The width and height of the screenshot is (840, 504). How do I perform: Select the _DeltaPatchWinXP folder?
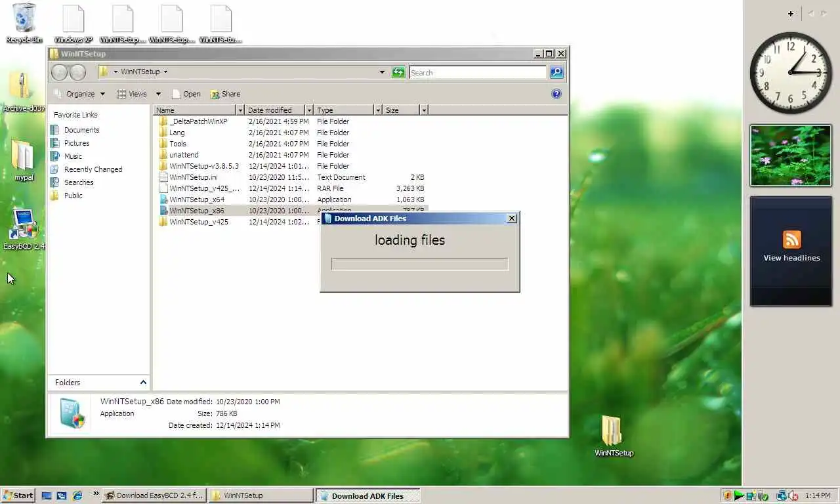(x=198, y=121)
